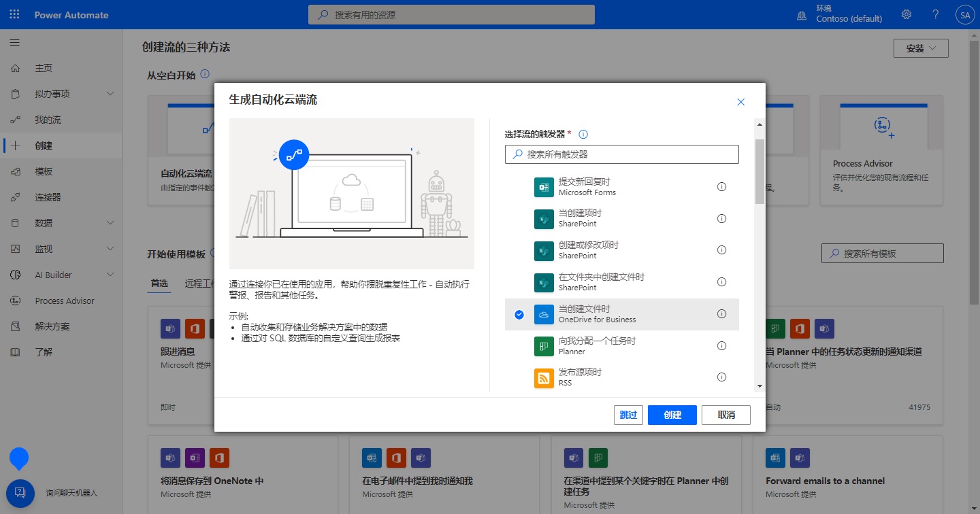Show info for 在文件夹中创建文件时 trigger
Viewport: 980px width, 514px height.
(721, 282)
